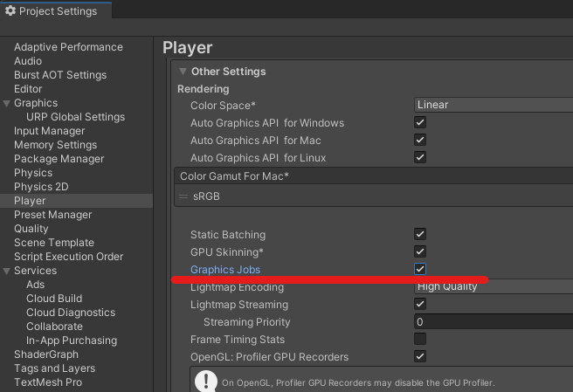Open Scene Template settings
The height and width of the screenshot is (392, 573).
(54, 243)
